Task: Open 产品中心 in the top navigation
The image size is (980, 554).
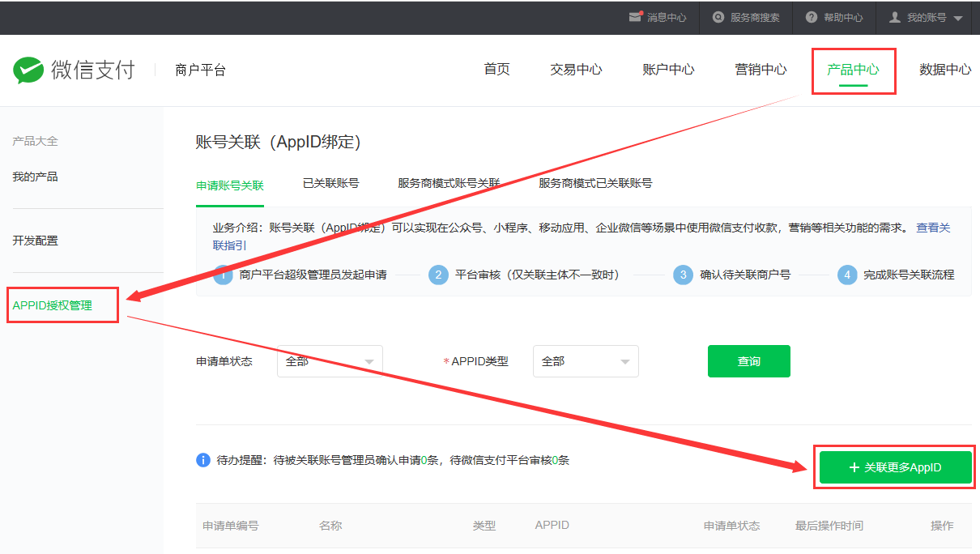Action: 853,70
